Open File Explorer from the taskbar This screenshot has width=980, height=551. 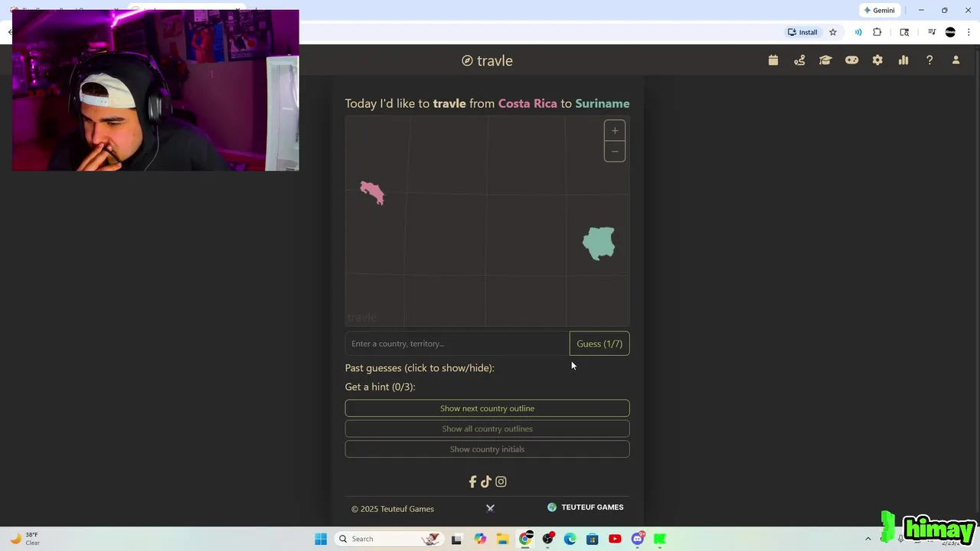pyautogui.click(x=502, y=539)
